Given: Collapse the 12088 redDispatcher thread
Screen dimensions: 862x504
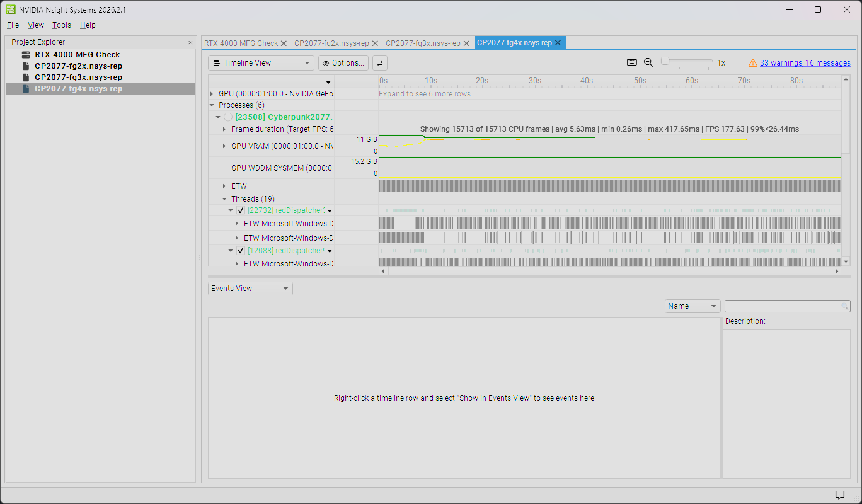Looking at the screenshot, I should tap(231, 251).
